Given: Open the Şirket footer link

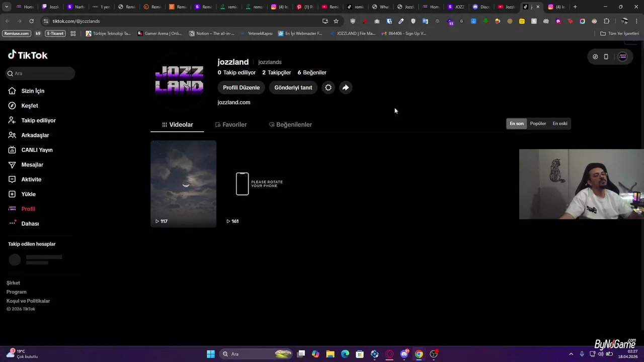Looking at the screenshot, I should [x=13, y=283].
